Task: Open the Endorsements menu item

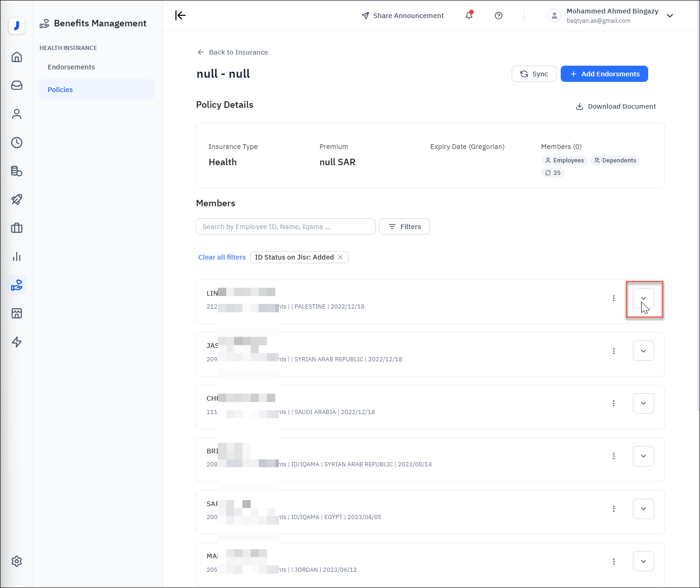Action: (x=71, y=67)
